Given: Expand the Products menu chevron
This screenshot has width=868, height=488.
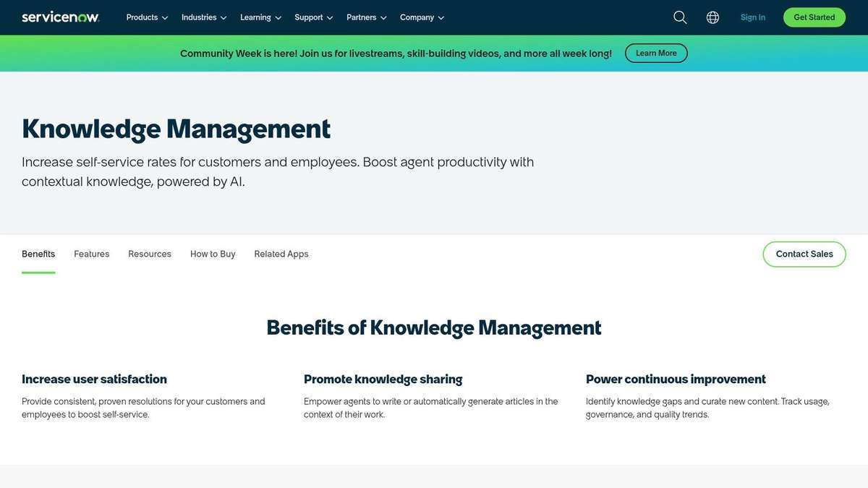Looking at the screenshot, I should click(x=165, y=17).
